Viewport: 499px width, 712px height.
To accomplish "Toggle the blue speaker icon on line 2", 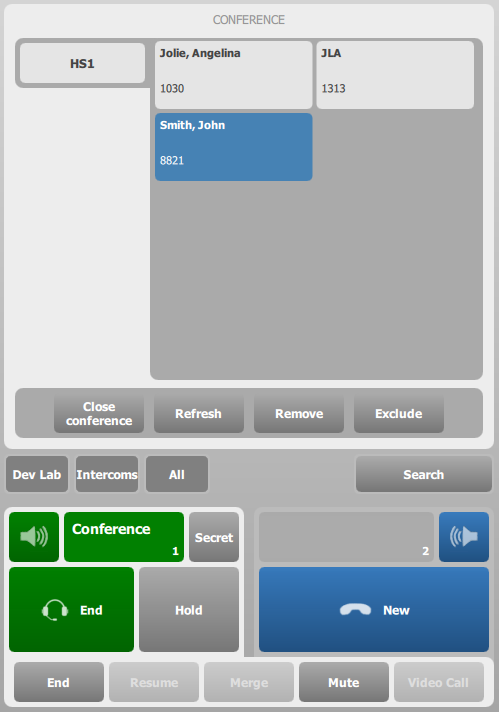I will (464, 537).
